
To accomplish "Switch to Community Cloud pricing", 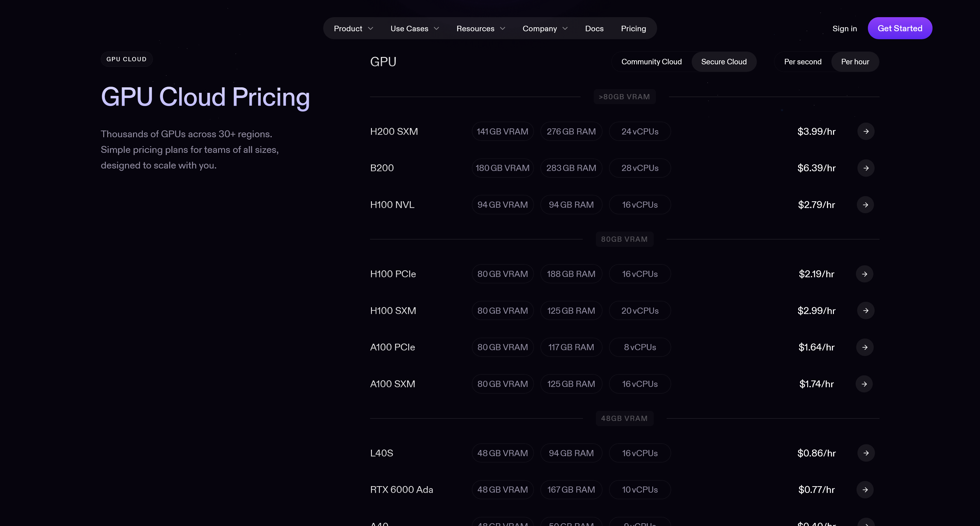I will tap(651, 62).
